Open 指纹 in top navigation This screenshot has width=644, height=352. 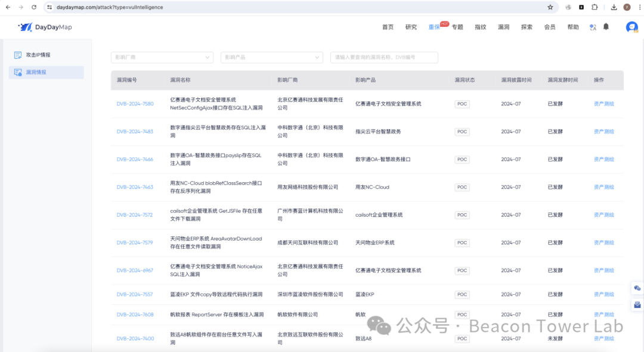(x=480, y=27)
